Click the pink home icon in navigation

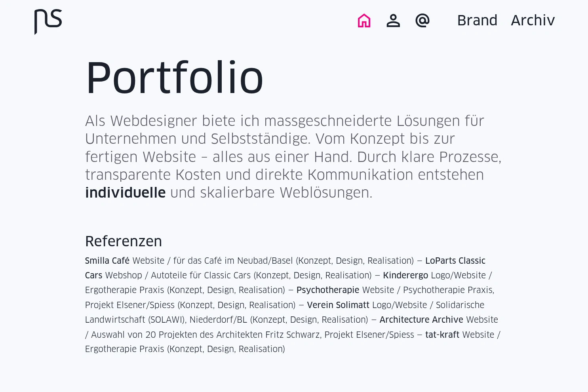click(x=363, y=21)
